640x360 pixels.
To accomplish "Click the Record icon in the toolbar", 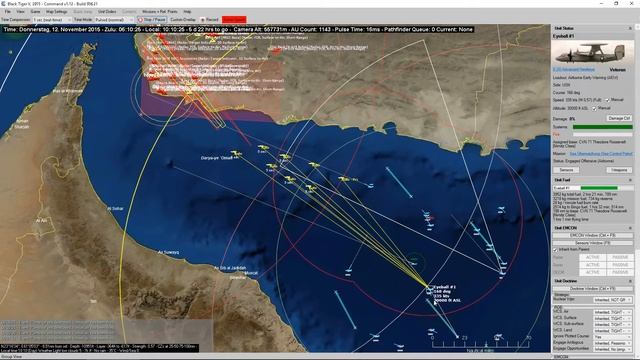I will pyautogui.click(x=202, y=20).
